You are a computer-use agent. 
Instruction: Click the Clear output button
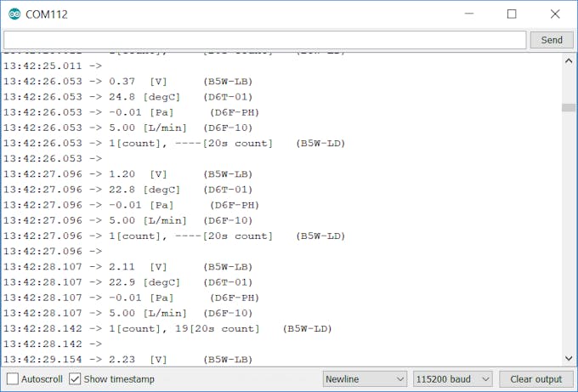pos(536,378)
